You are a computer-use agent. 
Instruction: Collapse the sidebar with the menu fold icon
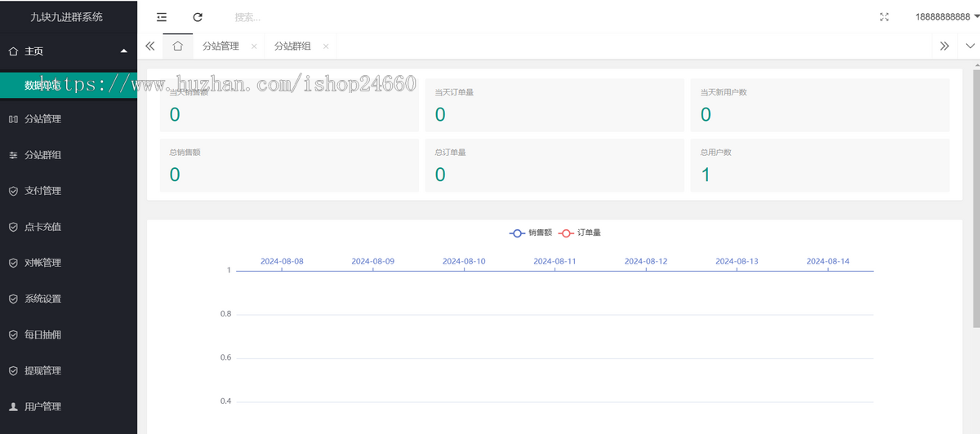[162, 17]
